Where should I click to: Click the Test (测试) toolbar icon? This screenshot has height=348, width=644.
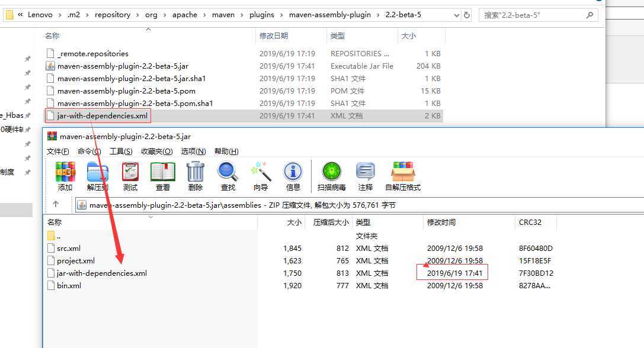click(130, 172)
